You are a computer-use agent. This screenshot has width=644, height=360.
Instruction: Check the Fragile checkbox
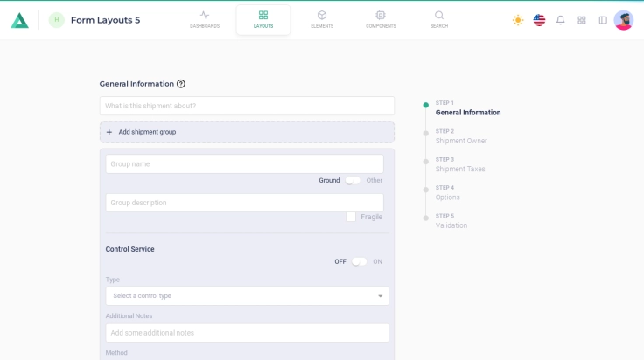(351, 217)
